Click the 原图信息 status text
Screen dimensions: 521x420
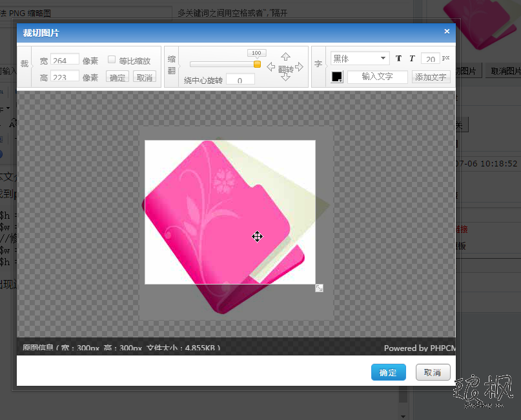[121, 347]
